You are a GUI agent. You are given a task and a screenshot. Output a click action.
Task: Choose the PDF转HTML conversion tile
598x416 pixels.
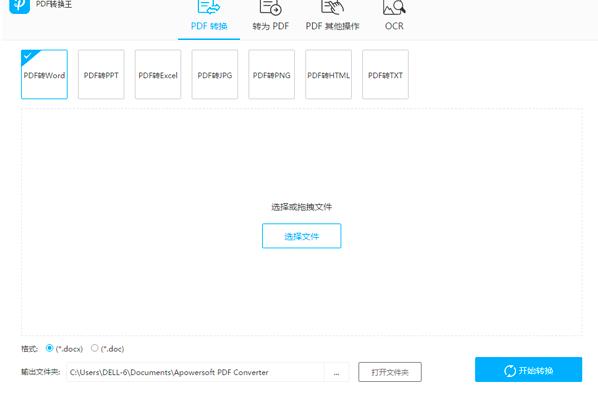click(x=328, y=74)
